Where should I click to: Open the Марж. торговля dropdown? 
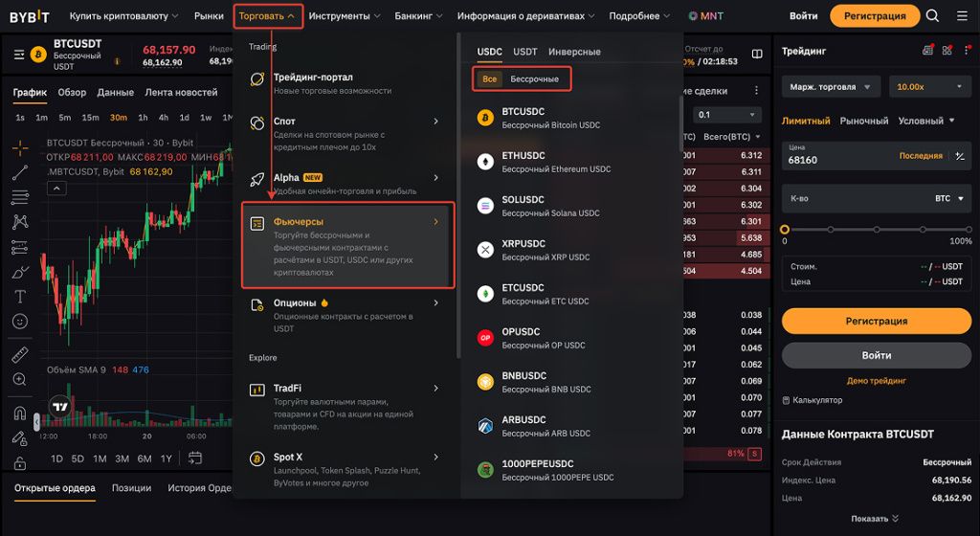tap(831, 87)
